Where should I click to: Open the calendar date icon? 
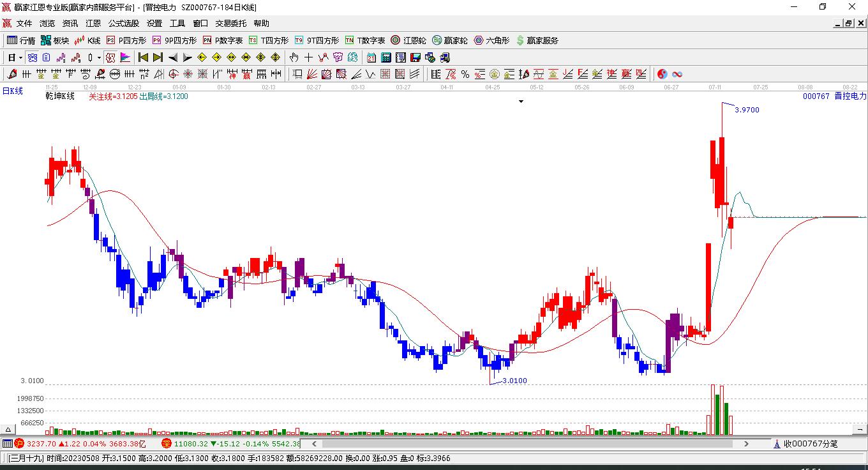[371, 57]
